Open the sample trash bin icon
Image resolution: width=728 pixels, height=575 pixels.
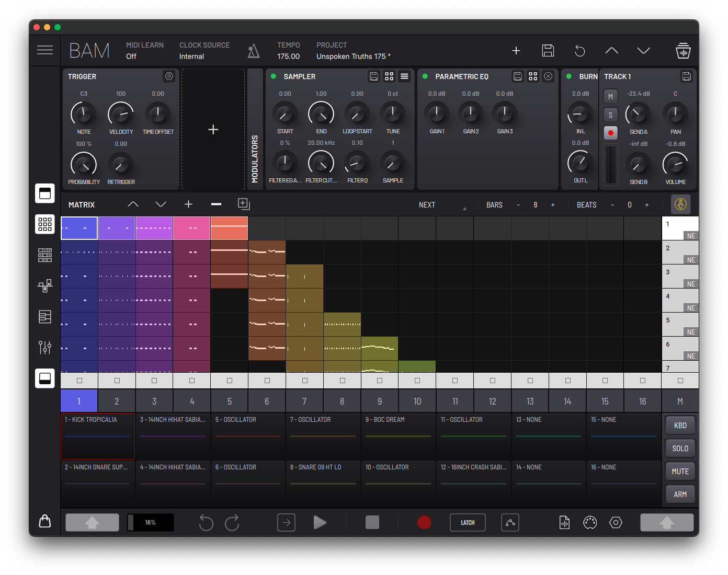pyautogui.click(x=683, y=51)
